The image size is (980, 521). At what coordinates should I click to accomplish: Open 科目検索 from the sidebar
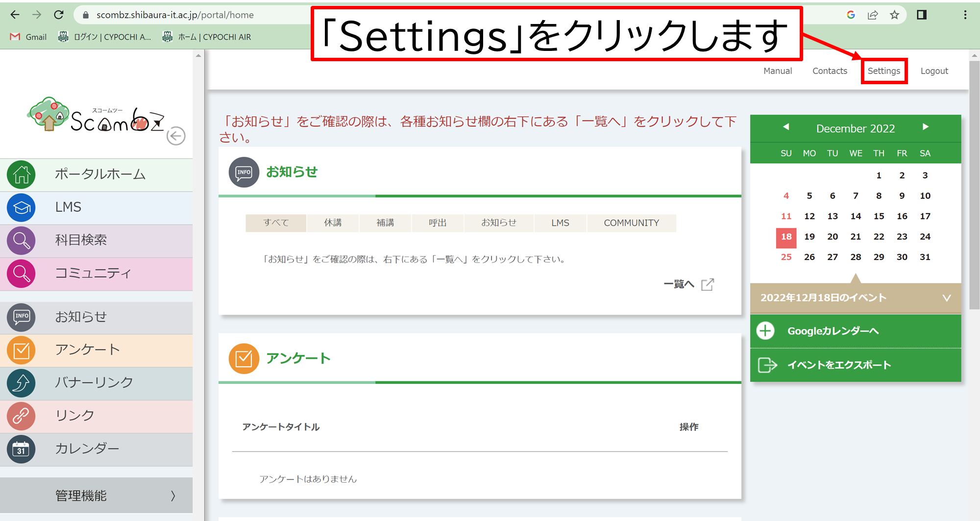click(96, 240)
